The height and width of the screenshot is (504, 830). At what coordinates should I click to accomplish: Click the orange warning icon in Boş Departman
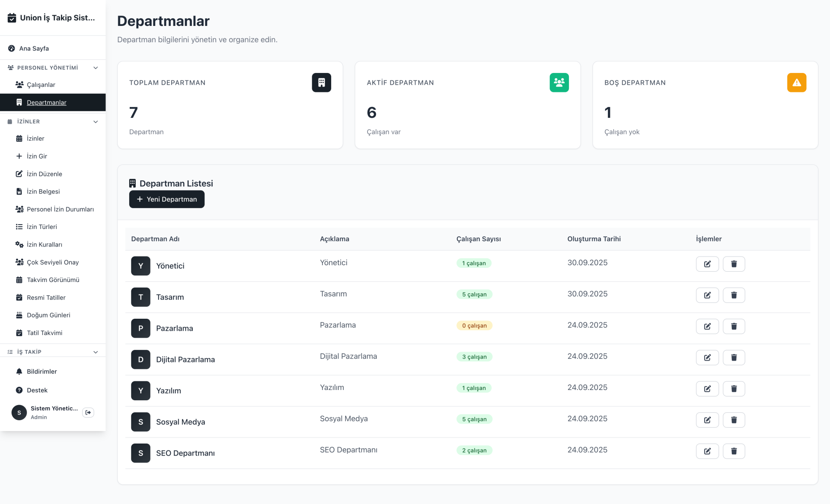click(796, 82)
